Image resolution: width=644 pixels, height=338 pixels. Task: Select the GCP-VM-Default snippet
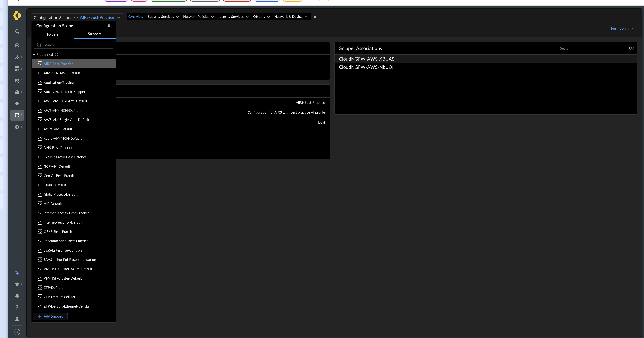point(74,166)
